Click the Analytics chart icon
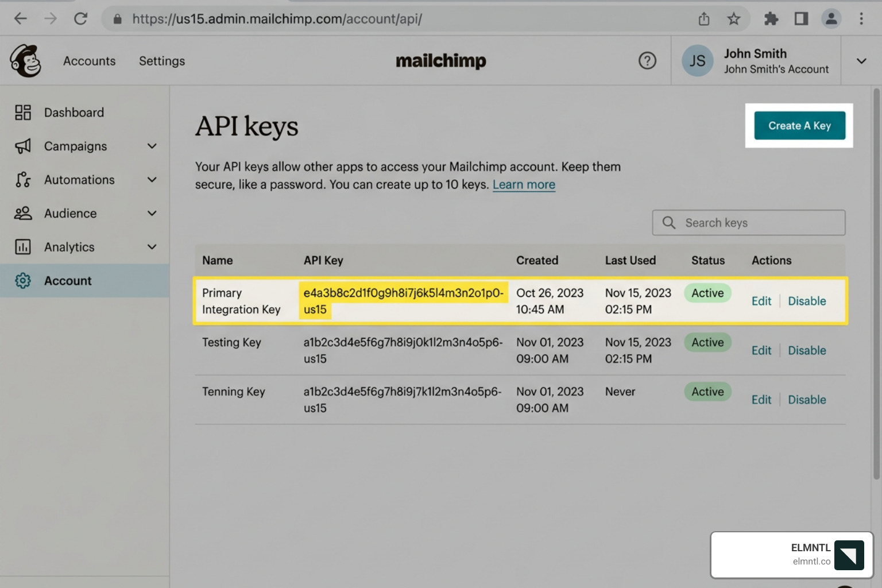 tap(23, 247)
